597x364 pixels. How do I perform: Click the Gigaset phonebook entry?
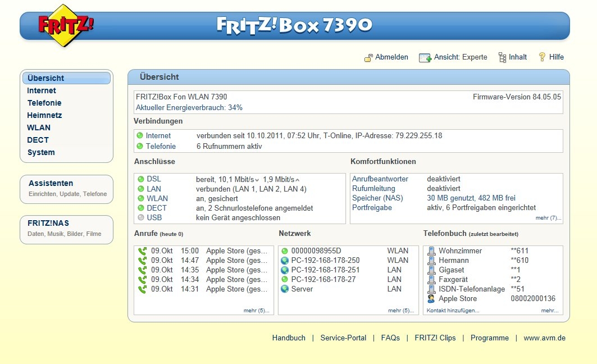click(452, 270)
